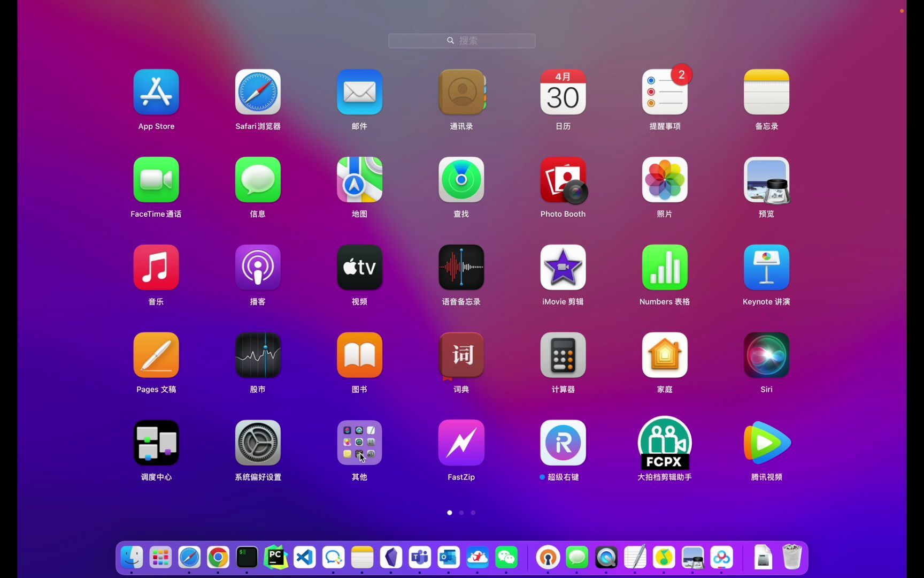Click Launchpad icon in the Dock

[x=160, y=558]
